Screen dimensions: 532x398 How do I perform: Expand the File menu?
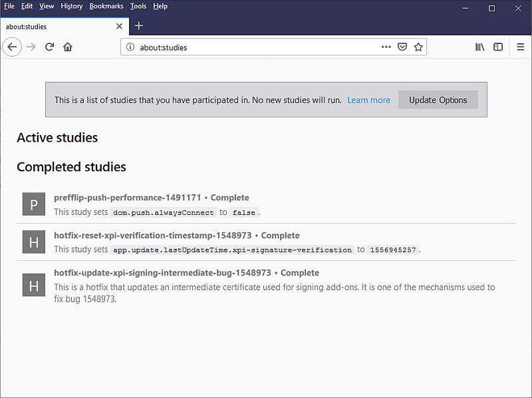(x=9, y=6)
